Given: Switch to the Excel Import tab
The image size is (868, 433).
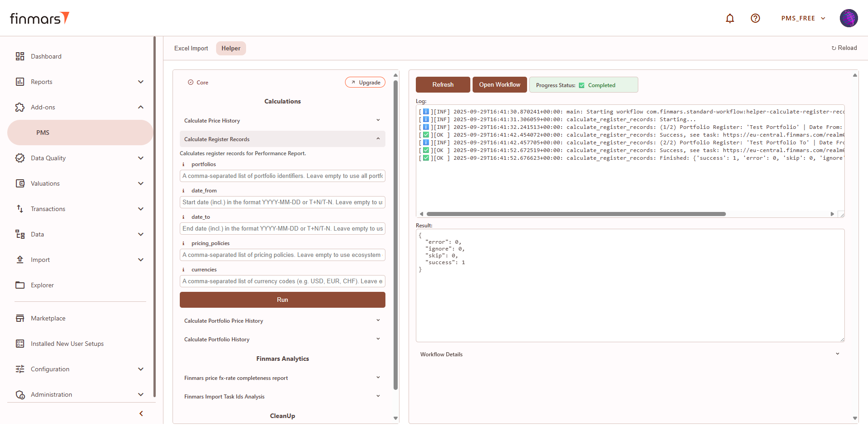Looking at the screenshot, I should [191, 48].
